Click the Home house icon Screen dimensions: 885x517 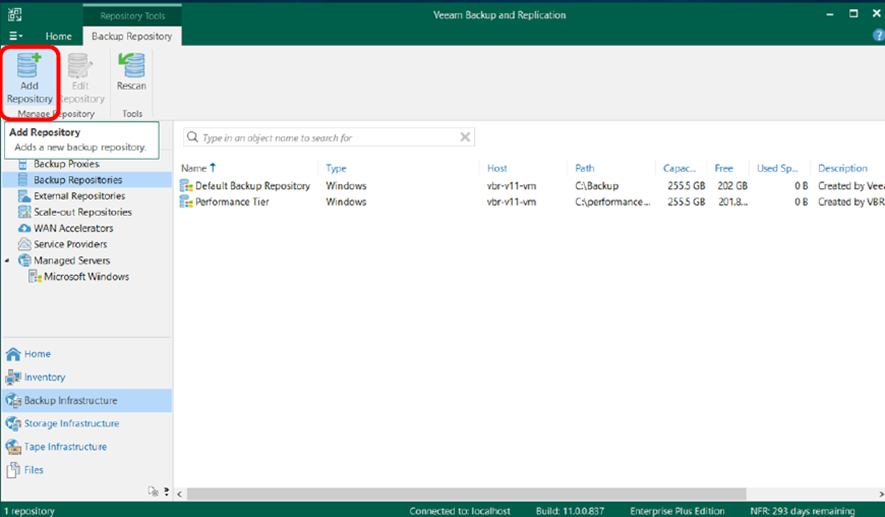13,354
